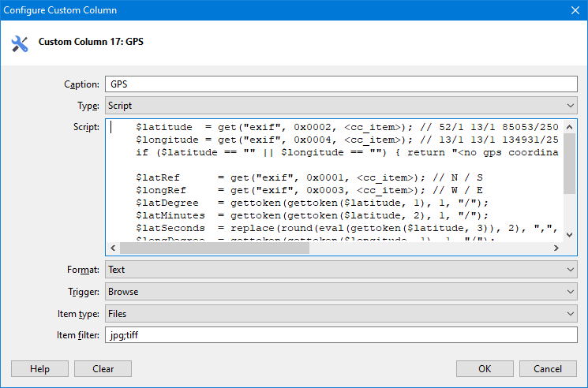Click the script editor's scroll right arrow
The image size is (588, 388).
[556, 248]
